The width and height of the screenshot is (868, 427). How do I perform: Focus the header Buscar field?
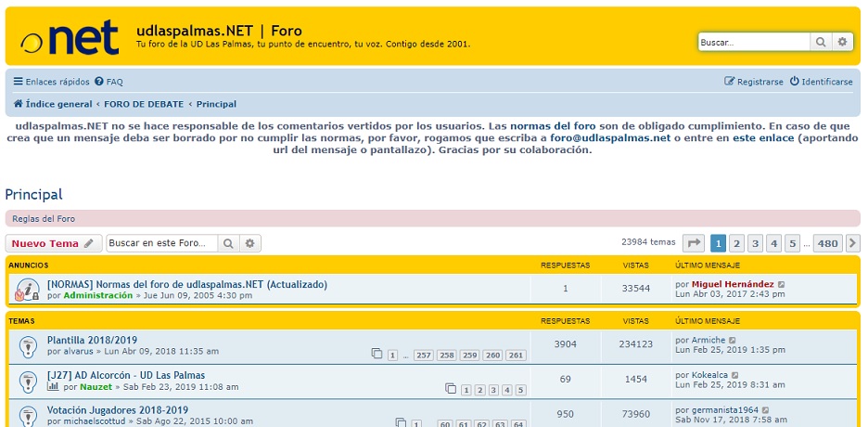pos(755,42)
